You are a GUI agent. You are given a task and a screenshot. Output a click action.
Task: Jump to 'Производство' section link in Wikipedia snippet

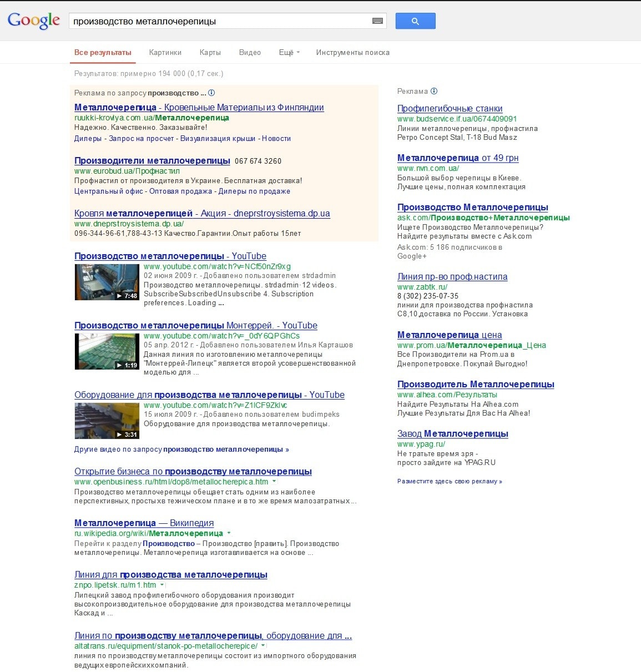[x=169, y=543]
